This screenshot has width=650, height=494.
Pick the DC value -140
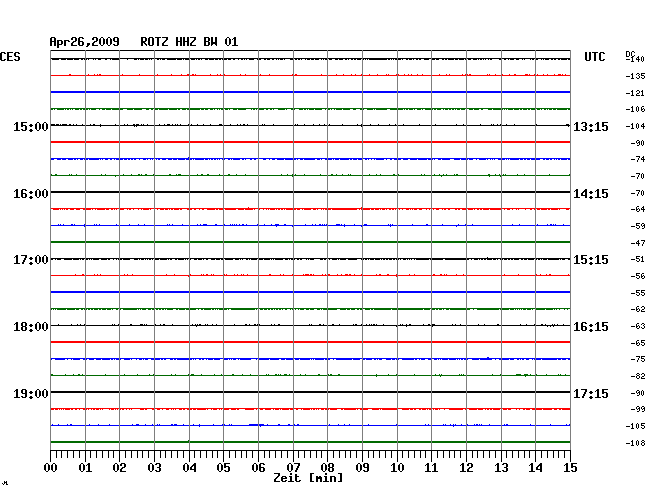click(x=635, y=59)
